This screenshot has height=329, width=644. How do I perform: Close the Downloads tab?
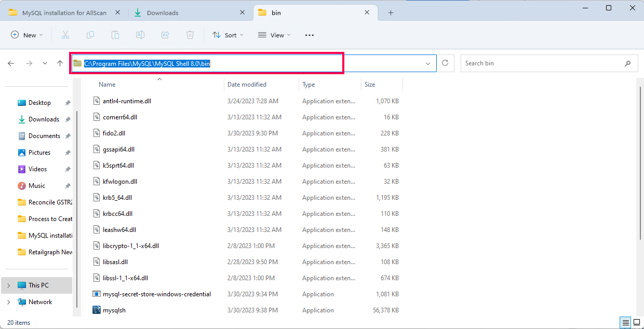[x=242, y=13]
